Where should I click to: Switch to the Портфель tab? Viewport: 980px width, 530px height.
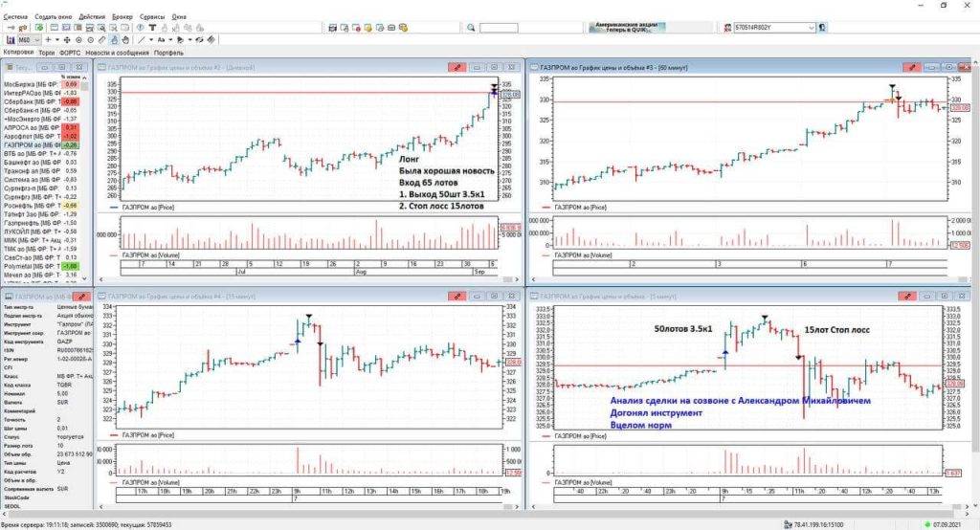(168, 53)
